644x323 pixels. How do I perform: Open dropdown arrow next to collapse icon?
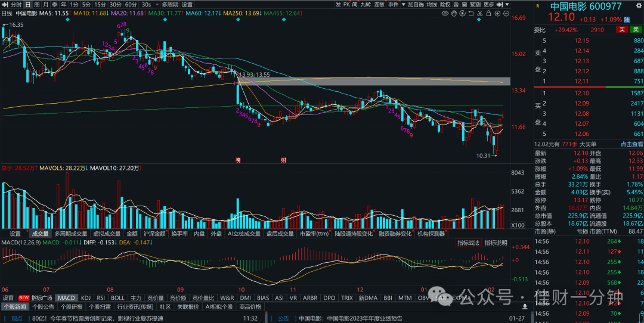507,5
